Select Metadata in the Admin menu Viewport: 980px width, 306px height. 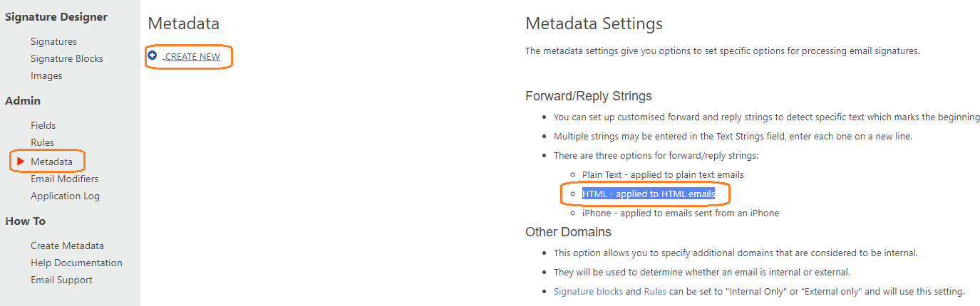point(51,162)
